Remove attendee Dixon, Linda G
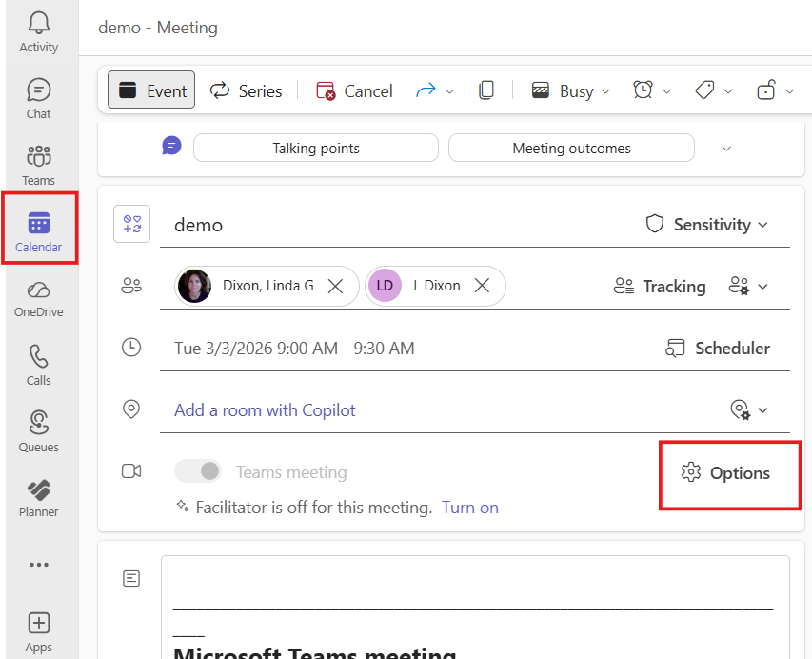The width and height of the screenshot is (812, 659). coord(335,286)
